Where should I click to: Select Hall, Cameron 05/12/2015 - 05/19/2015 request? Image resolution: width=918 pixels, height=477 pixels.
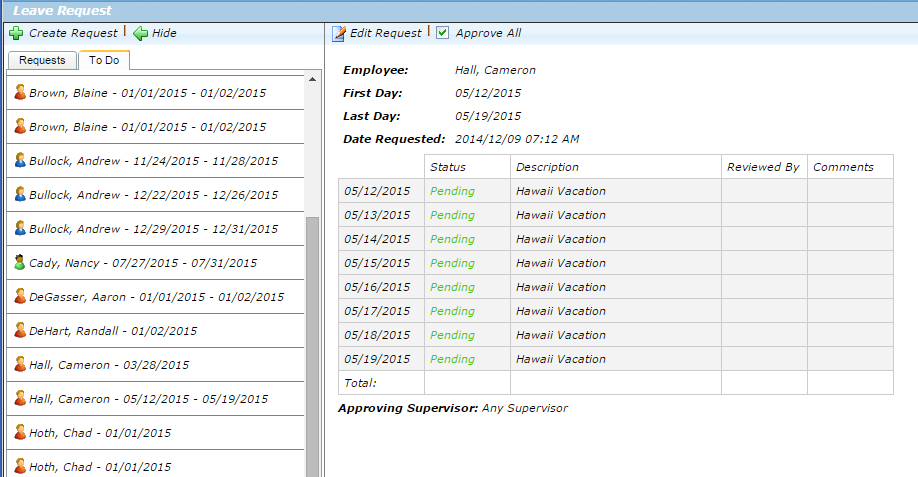tap(148, 399)
